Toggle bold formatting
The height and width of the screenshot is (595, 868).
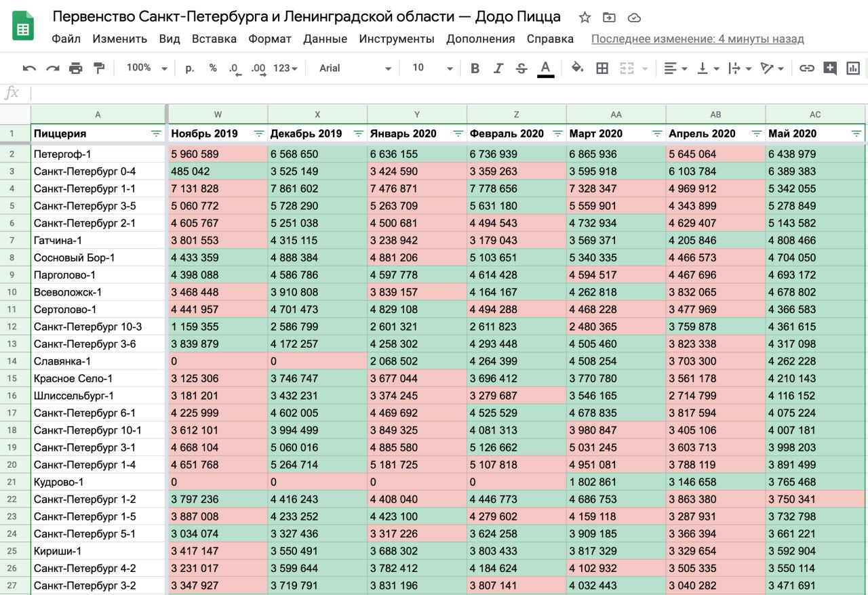point(475,68)
